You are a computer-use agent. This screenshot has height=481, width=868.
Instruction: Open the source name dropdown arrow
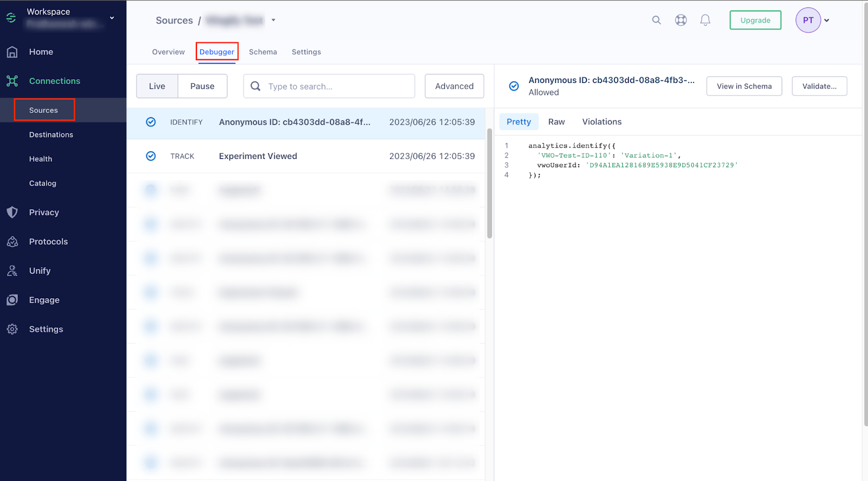[273, 20]
